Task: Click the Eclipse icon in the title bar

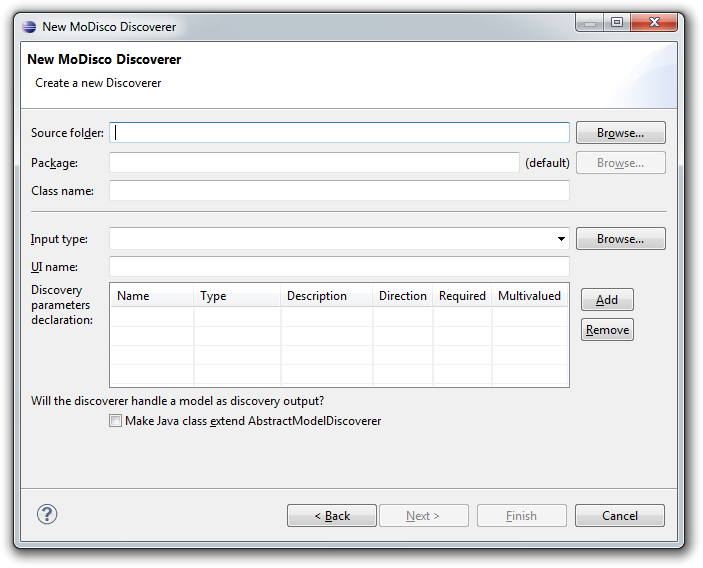Action: click(29, 27)
